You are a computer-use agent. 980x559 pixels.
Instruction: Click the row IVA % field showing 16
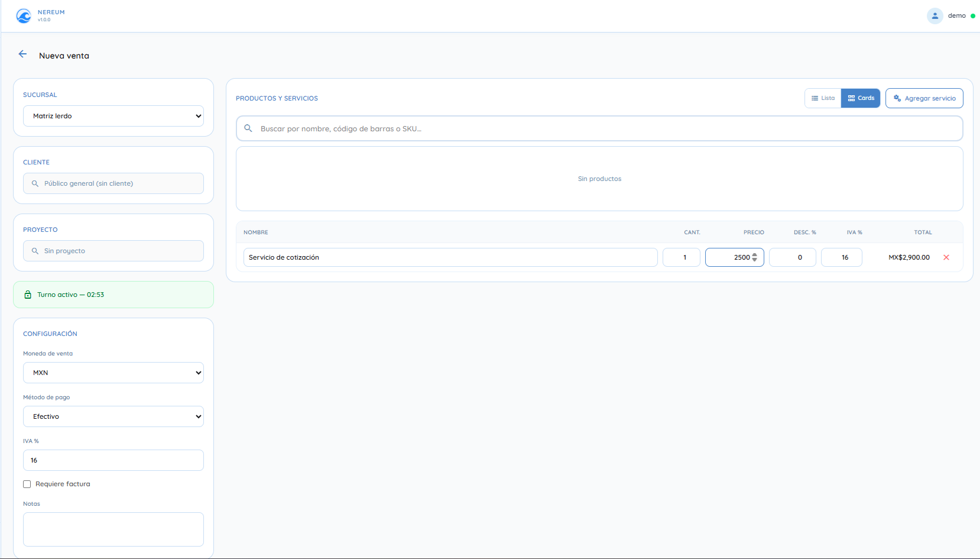[842, 257]
